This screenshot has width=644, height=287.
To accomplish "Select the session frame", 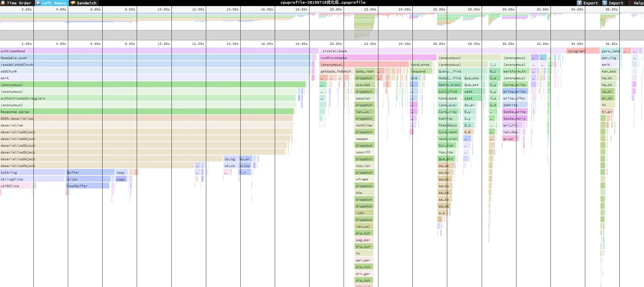I will coord(365,98).
